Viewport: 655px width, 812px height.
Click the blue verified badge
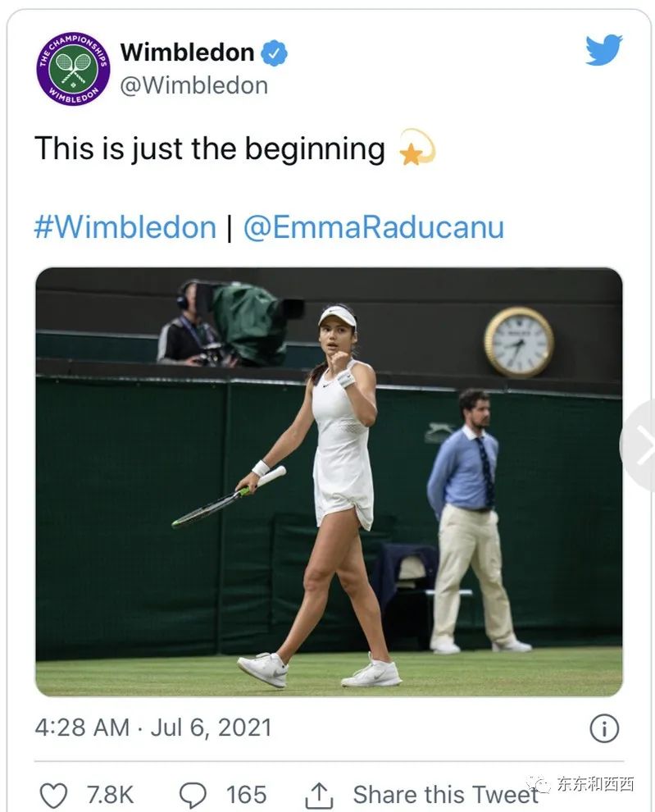pos(274,54)
